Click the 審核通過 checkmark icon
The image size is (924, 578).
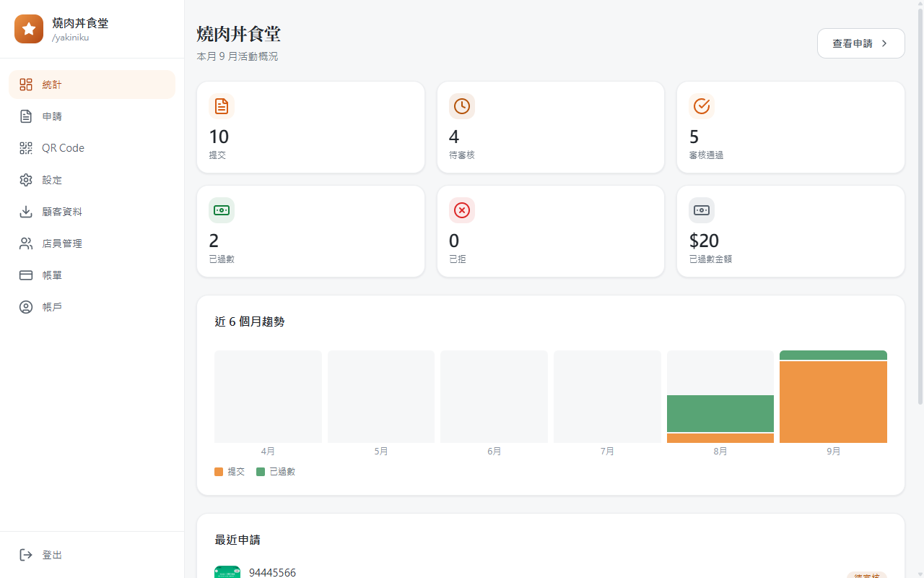[702, 106]
